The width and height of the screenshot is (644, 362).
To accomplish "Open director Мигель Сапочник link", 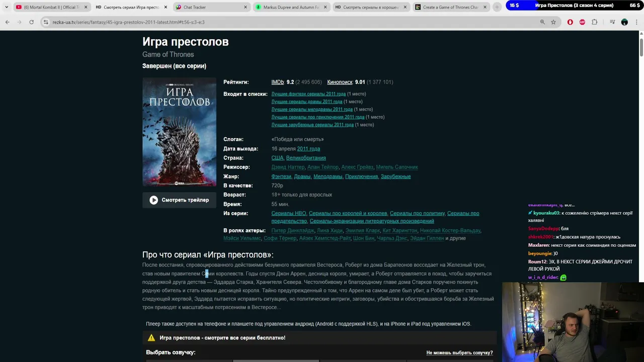I will click(397, 167).
